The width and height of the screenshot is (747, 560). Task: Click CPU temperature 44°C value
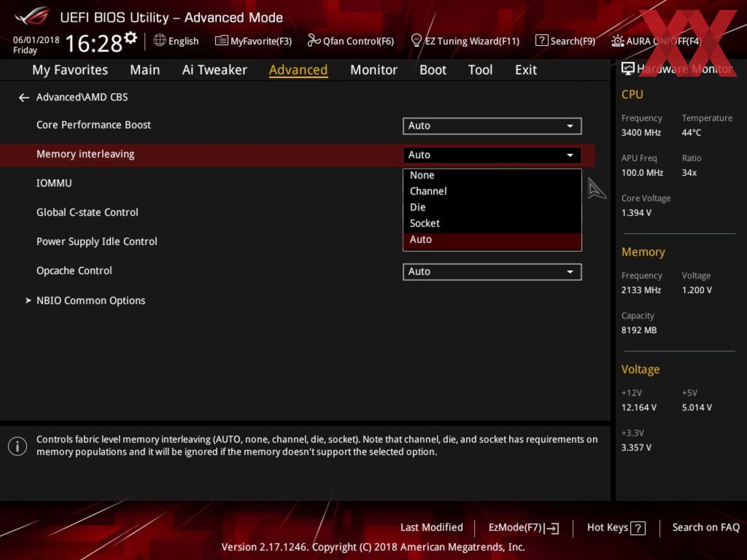692,132
